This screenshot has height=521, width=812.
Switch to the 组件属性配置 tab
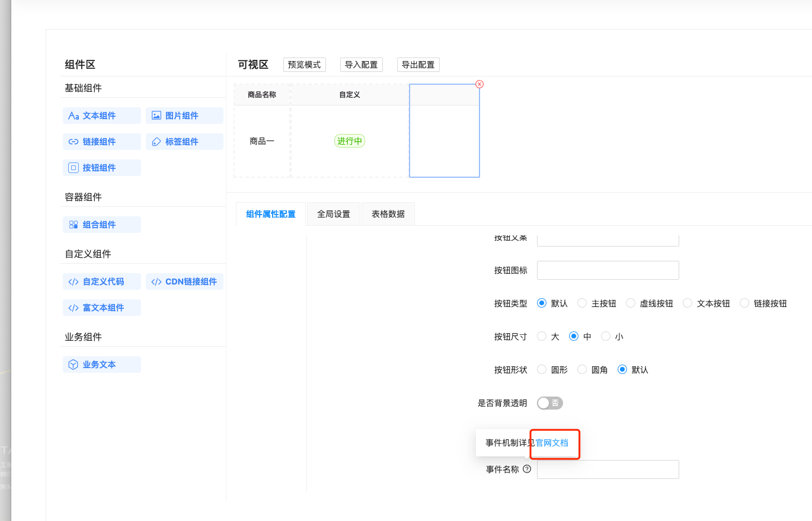coord(271,214)
